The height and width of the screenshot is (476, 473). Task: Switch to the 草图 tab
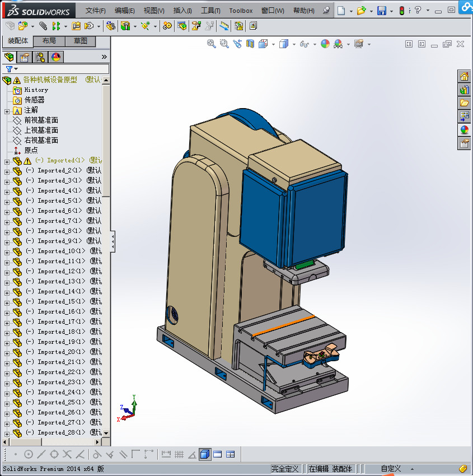(81, 41)
